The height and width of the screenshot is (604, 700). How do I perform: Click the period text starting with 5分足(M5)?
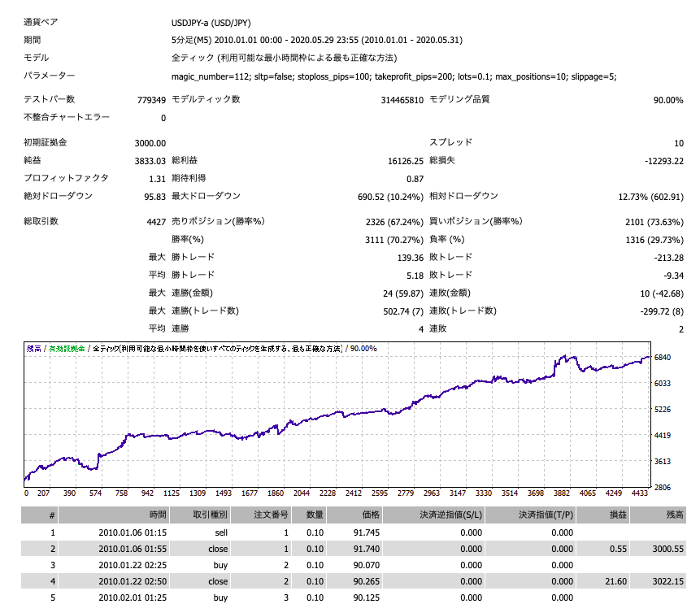pyautogui.click(x=317, y=40)
